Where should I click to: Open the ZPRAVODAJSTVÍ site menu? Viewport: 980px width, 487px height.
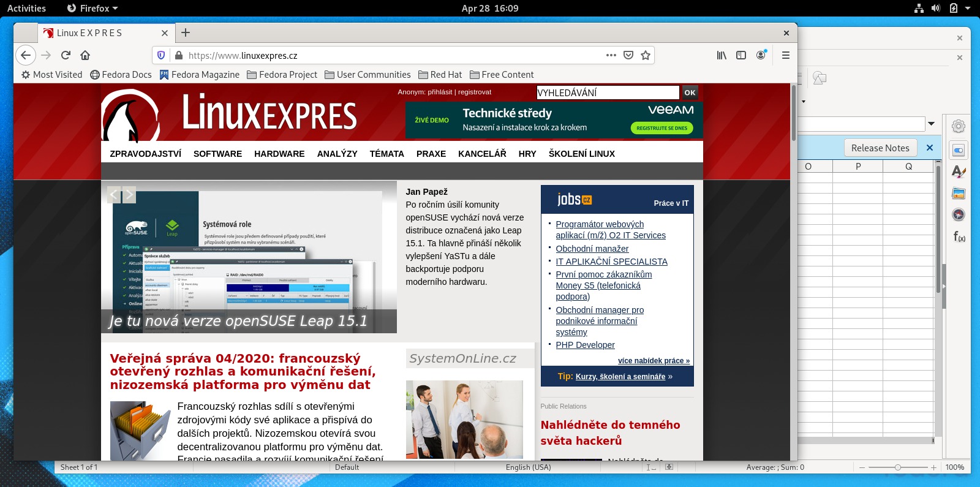pyautogui.click(x=146, y=154)
